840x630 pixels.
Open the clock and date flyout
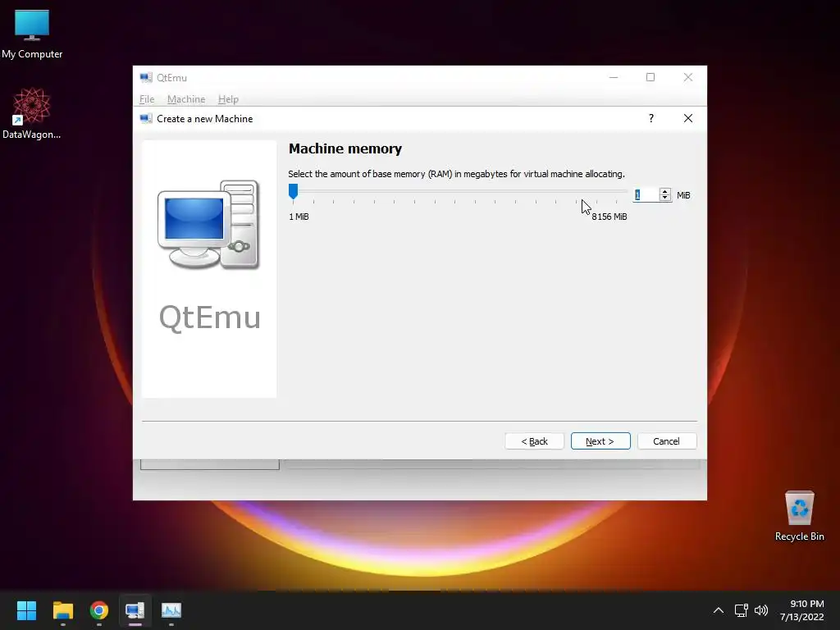(x=802, y=610)
